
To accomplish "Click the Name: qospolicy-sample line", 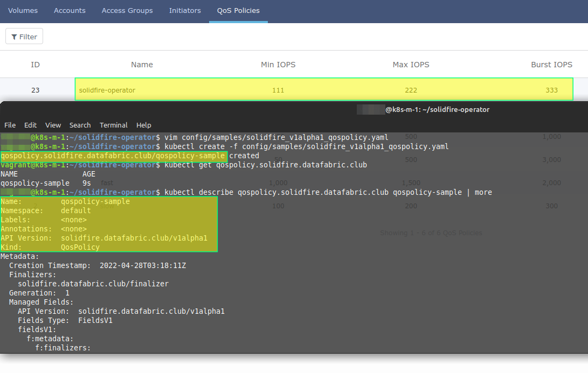I will (65, 201).
